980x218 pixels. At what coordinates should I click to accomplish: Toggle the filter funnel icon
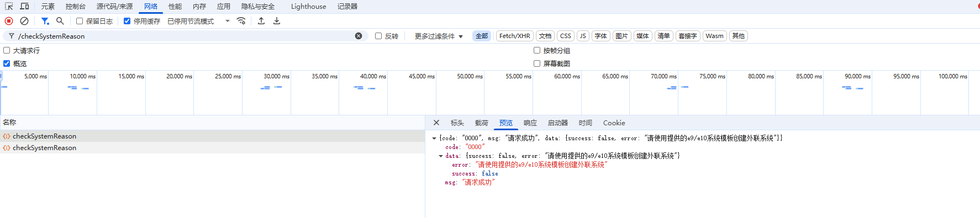point(45,21)
